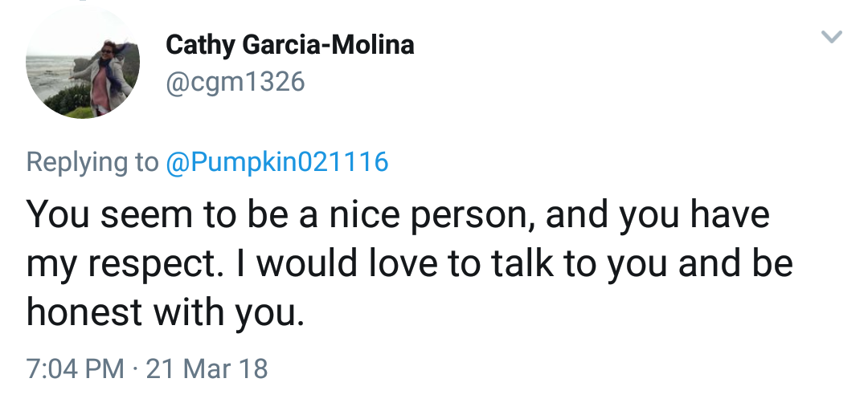Click the tweet line starting "You seem"

(398, 216)
